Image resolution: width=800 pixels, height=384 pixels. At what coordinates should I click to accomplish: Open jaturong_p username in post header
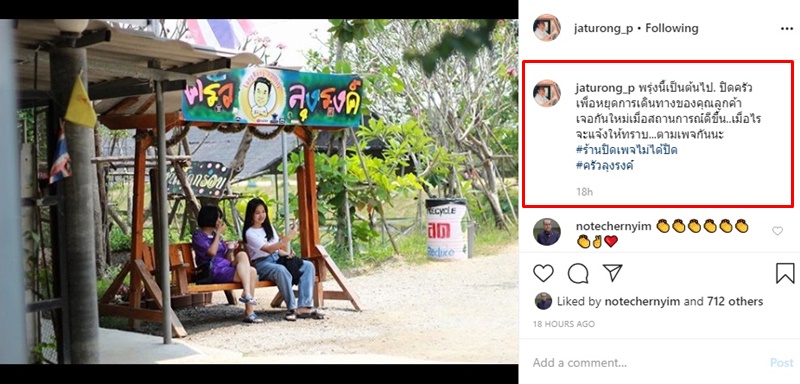604,29
